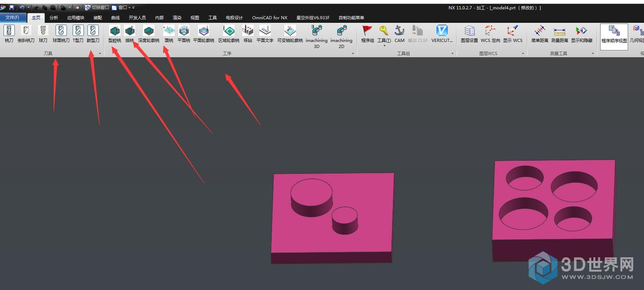Switch to the 应用模块 application tab
This screenshot has height=290, width=644.
tap(76, 18)
